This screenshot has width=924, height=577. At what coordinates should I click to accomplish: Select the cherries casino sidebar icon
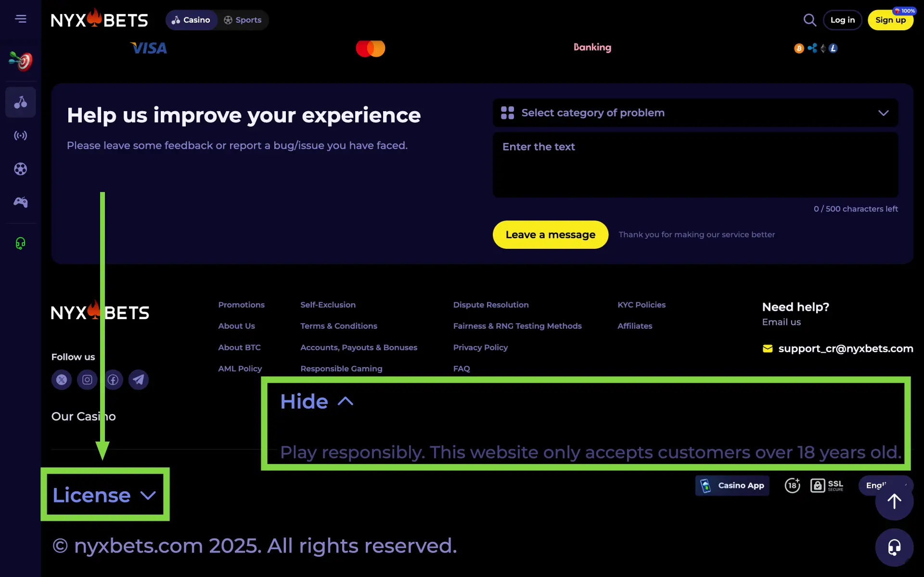(x=21, y=102)
